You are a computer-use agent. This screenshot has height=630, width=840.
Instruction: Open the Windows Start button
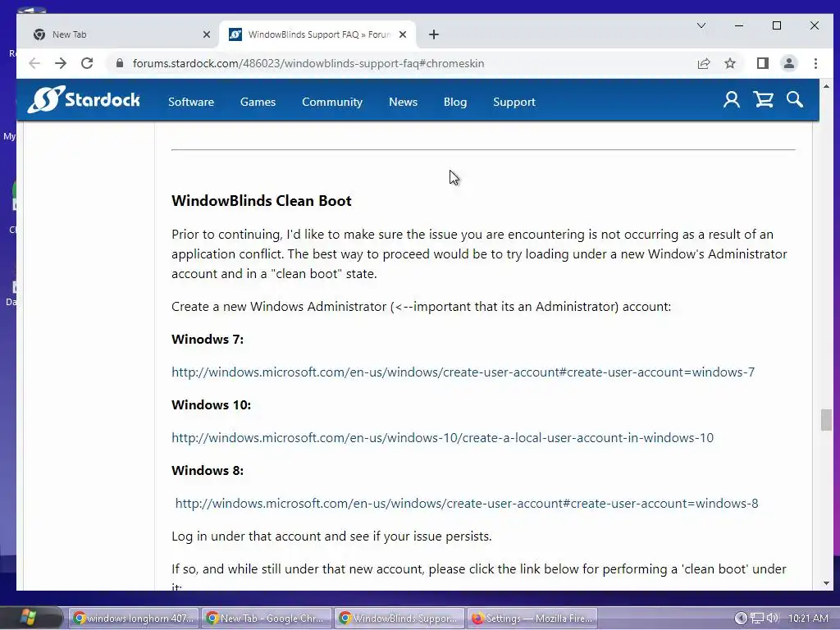[30, 618]
